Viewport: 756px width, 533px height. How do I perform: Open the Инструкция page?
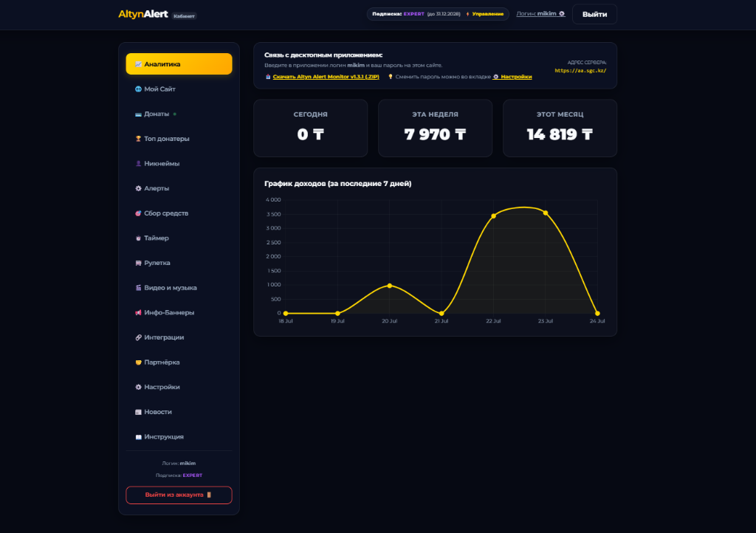(179, 436)
